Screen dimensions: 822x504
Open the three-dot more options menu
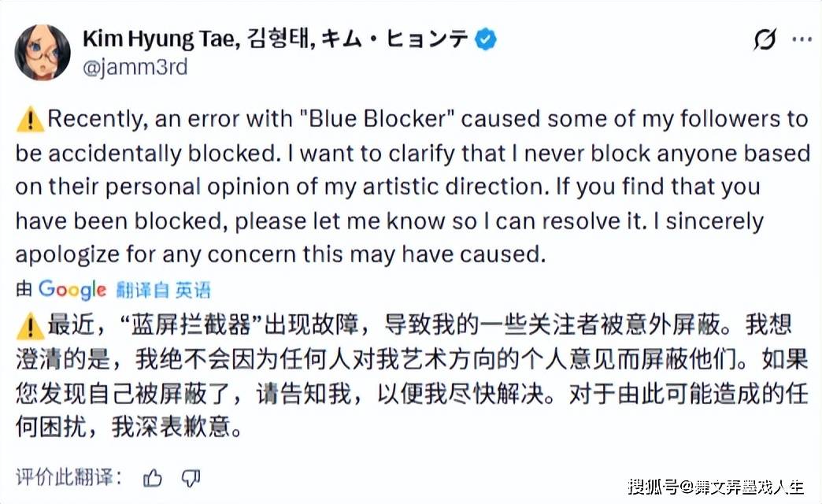pos(802,39)
